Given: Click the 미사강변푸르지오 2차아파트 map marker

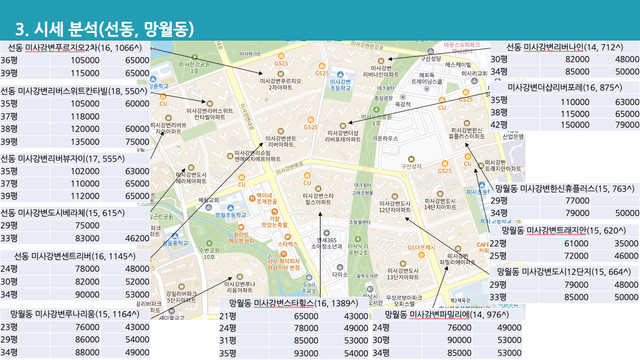Looking at the screenshot, I should click(x=281, y=74).
